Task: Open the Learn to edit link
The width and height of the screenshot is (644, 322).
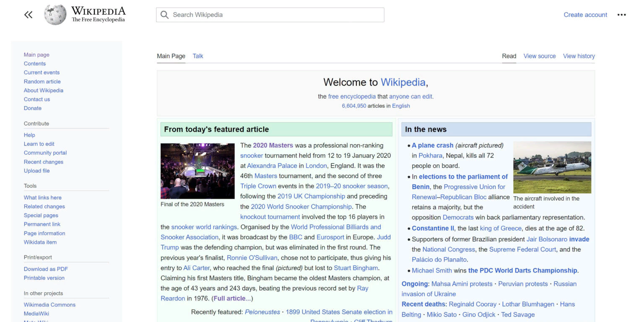Action: point(39,144)
